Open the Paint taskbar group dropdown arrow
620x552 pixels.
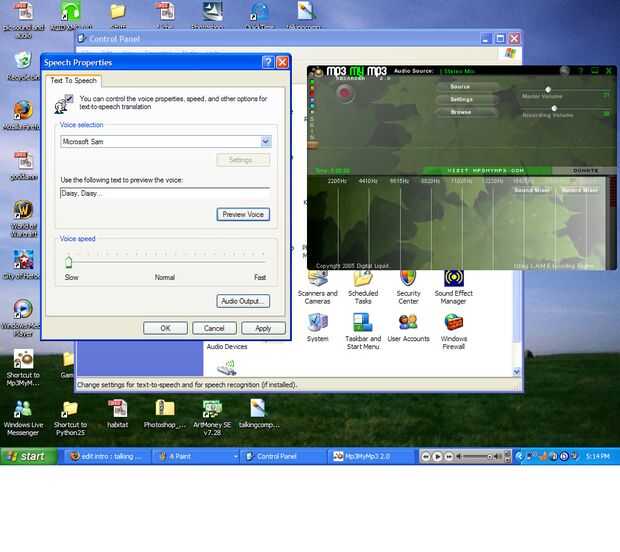click(x=235, y=456)
